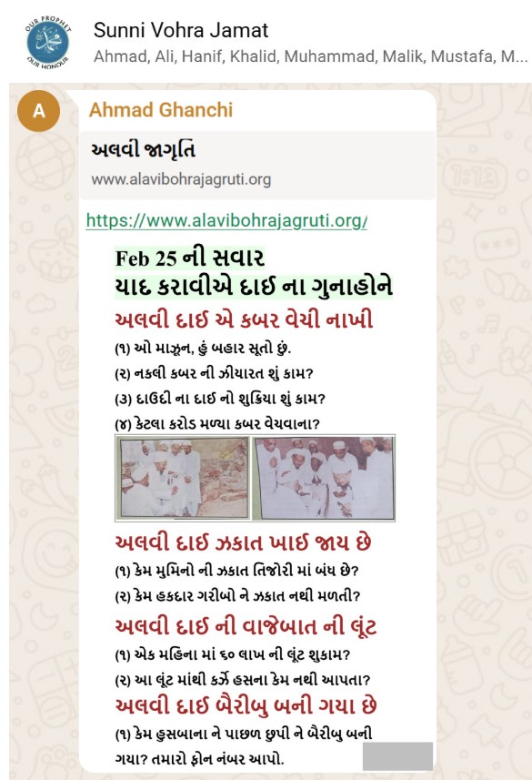Click the line (૧) એક મહિના માં ૬૦ લાખ ની લૂંટ
This screenshot has width=532, height=780.
[233, 654]
